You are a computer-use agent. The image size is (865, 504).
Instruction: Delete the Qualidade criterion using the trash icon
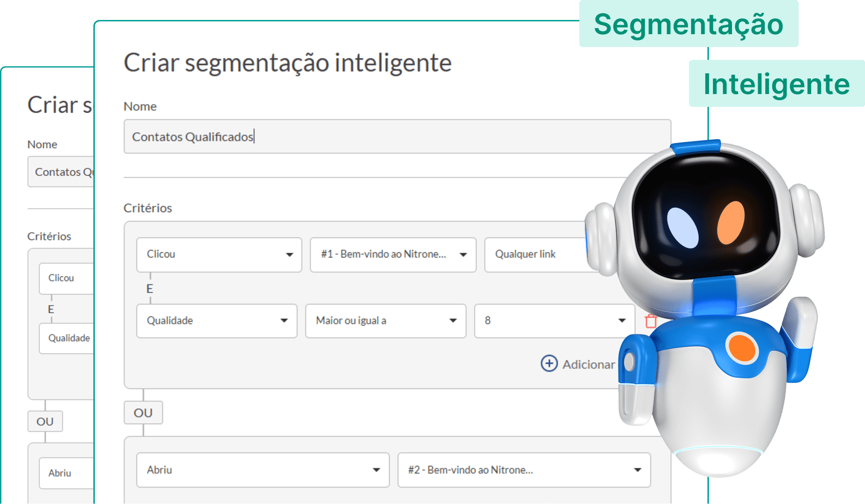[651, 321]
